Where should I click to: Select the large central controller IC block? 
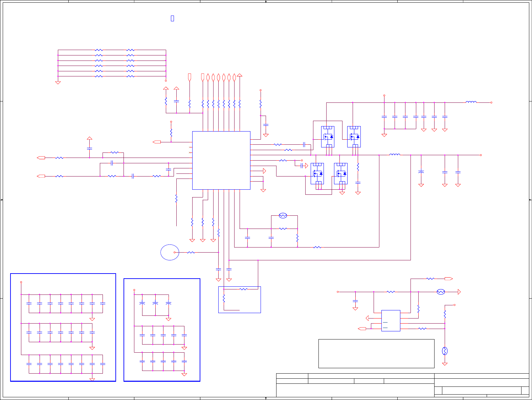point(221,160)
